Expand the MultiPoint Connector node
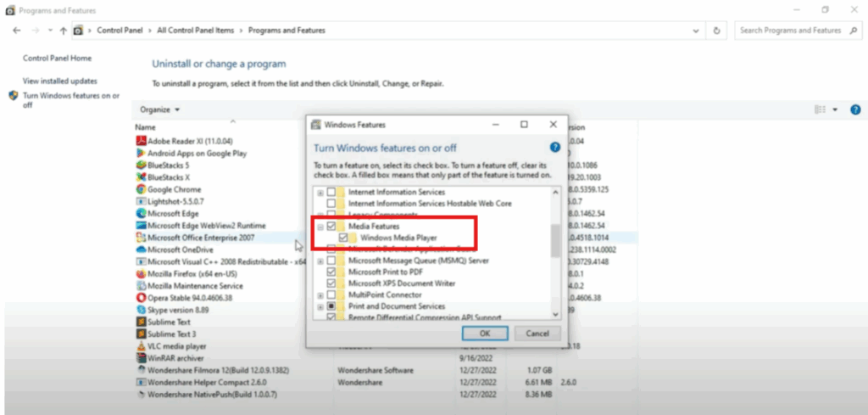 tap(320, 295)
